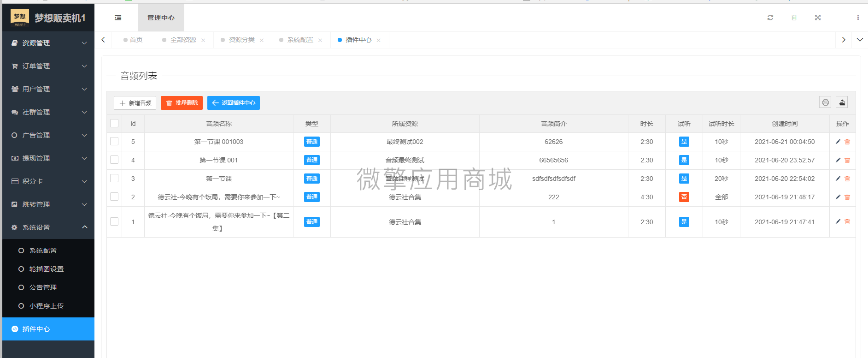The image size is (868, 358).
Task: Click the 是 trial badge in row 4
Action: tap(684, 160)
